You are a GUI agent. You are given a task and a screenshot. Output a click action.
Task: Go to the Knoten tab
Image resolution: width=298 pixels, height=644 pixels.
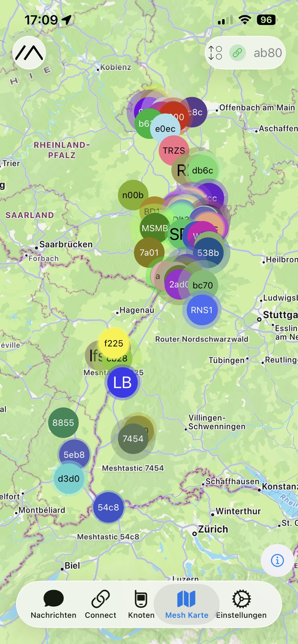141,604
